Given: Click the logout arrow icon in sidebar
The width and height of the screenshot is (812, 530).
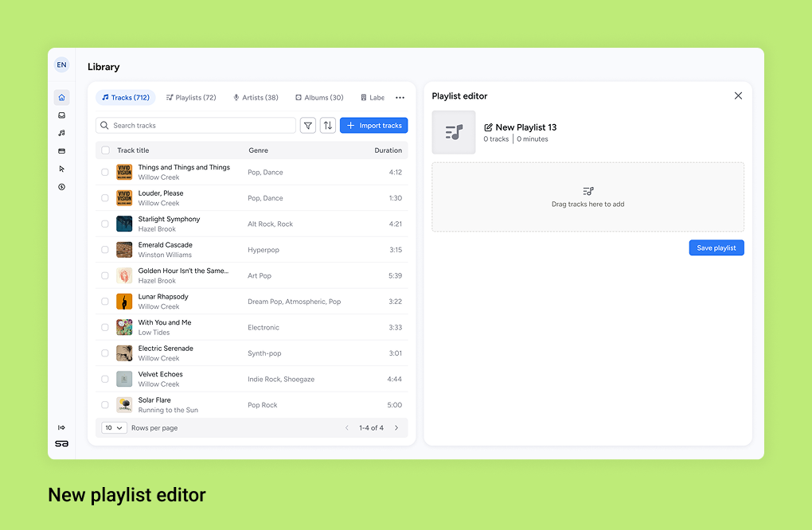Looking at the screenshot, I should pos(61,427).
